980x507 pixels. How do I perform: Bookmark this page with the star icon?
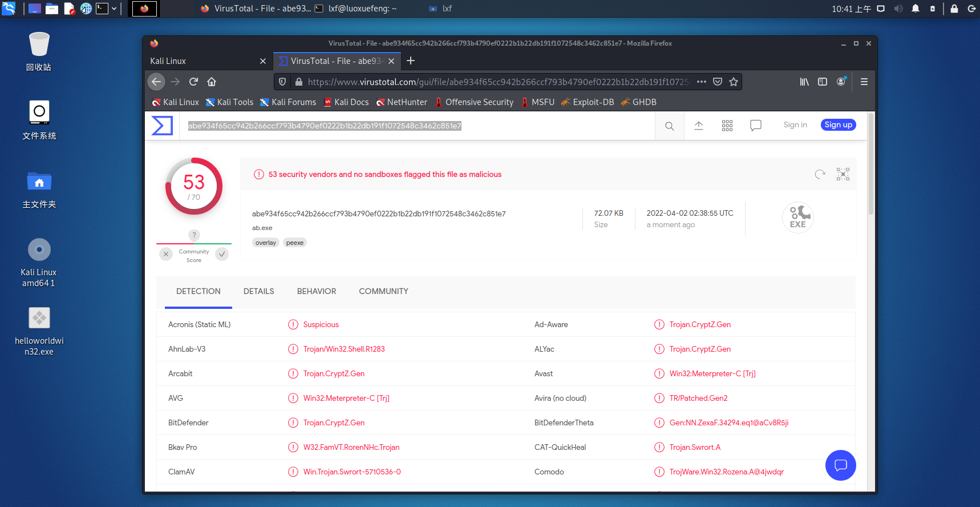click(734, 82)
